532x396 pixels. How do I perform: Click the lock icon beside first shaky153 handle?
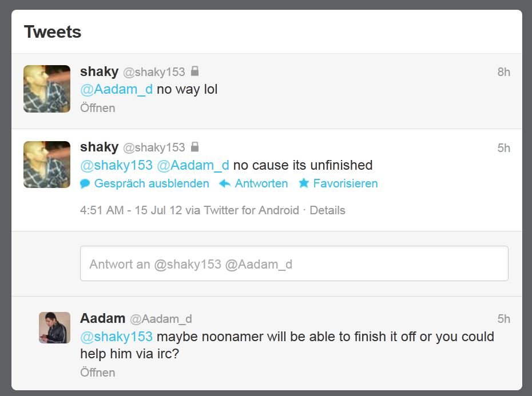(x=194, y=71)
